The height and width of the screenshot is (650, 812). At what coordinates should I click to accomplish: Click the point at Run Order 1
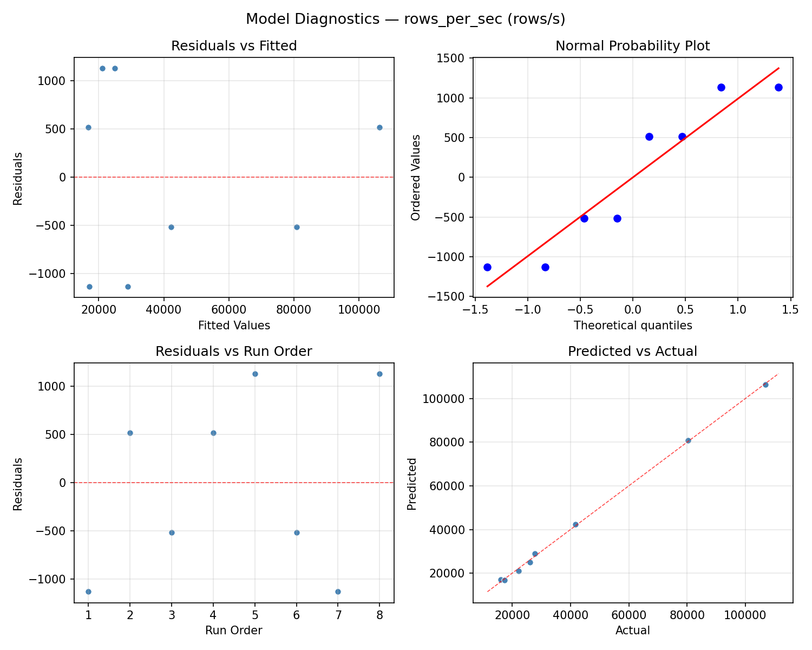coord(88,591)
